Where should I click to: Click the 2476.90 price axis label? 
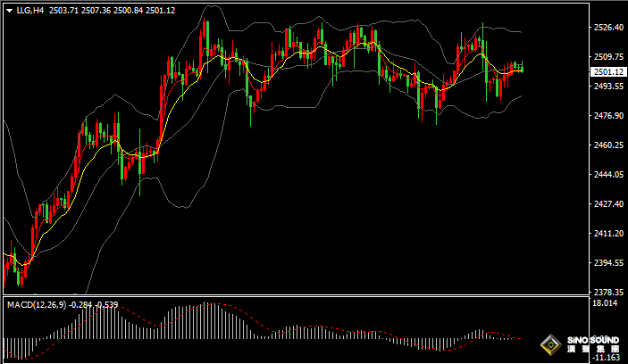click(x=607, y=116)
